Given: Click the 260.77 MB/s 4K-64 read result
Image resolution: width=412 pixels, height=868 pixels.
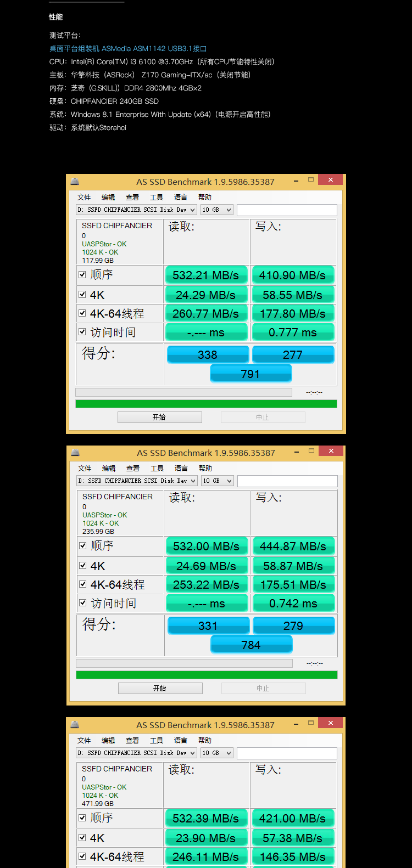Looking at the screenshot, I should click(x=206, y=313).
